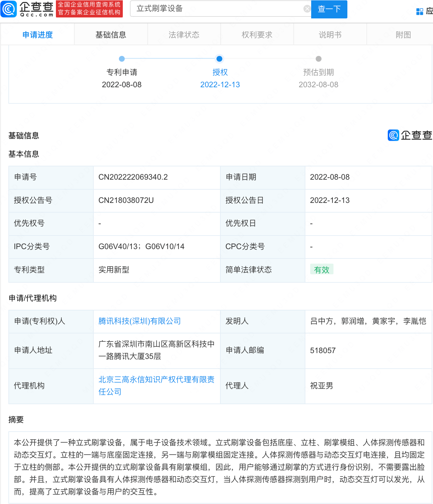Clear the search box with the X icon

pyautogui.click(x=307, y=9)
